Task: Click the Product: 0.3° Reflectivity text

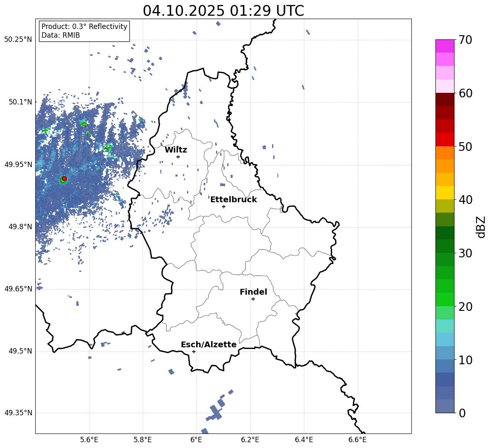Action: tap(84, 27)
